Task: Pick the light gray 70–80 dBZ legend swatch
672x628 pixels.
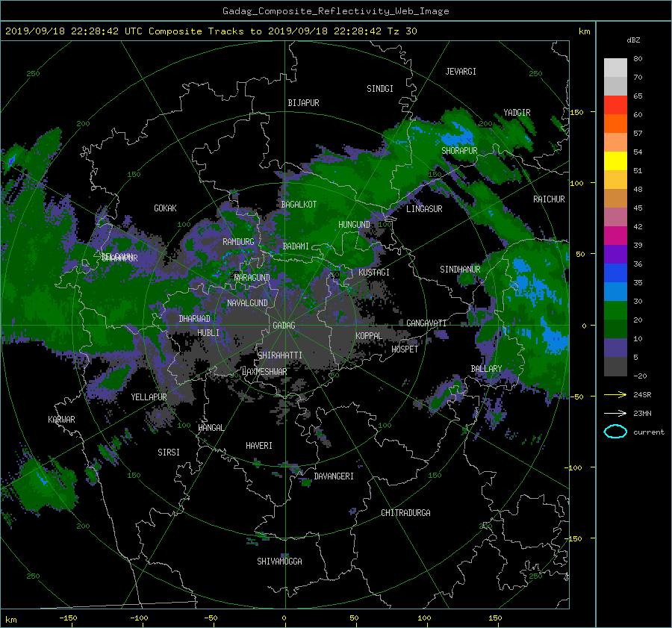Action: [x=615, y=68]
